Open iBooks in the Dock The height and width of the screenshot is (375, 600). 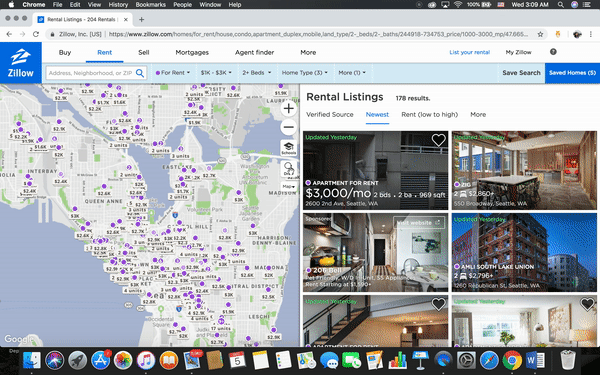tap(169, 360)
